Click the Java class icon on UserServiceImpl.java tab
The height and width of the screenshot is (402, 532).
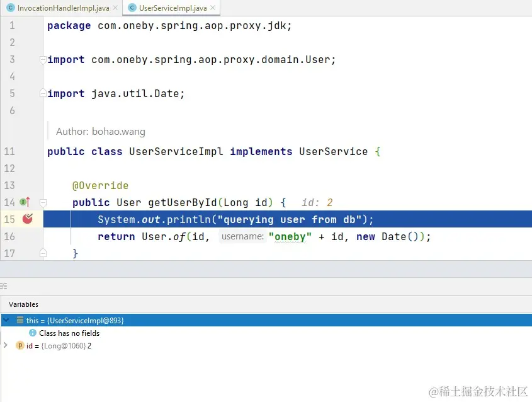coord(132,9)
